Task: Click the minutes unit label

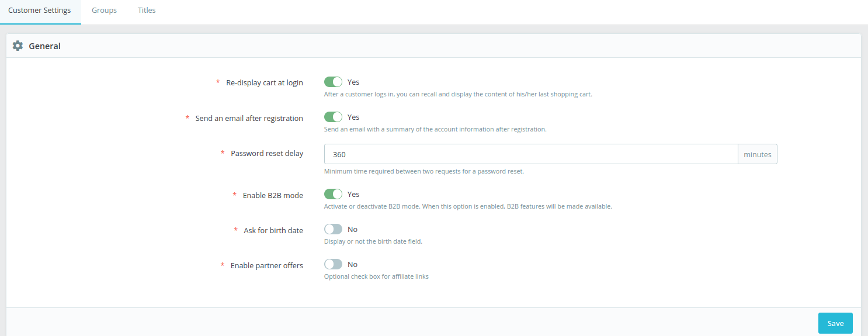Action: (x=758, y=154)
